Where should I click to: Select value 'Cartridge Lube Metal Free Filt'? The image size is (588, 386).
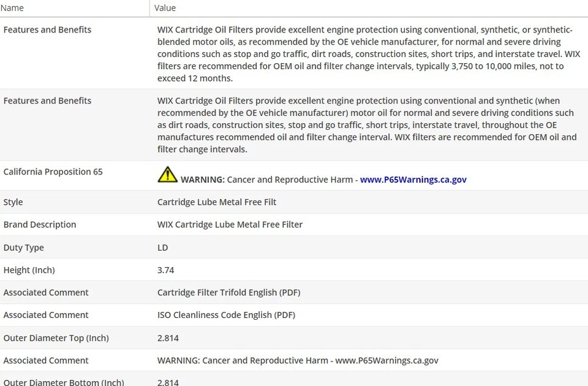tap(217, 202)
